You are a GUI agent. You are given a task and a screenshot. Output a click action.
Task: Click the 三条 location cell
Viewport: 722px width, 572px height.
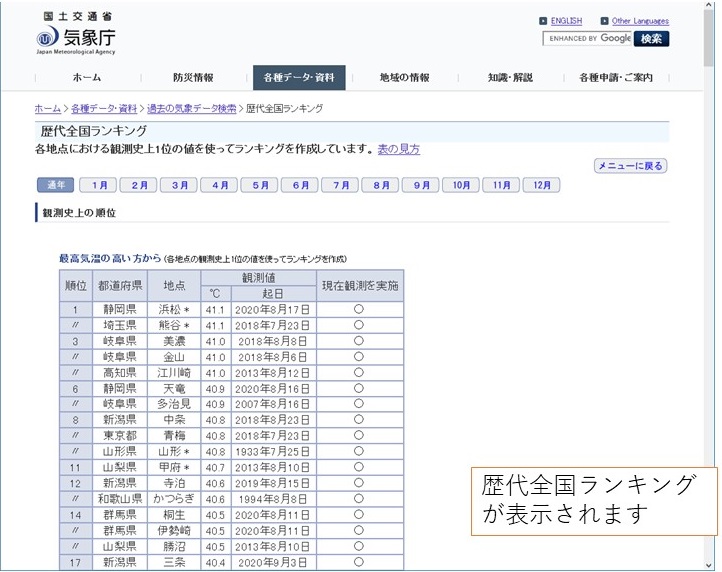pos(174,562)
